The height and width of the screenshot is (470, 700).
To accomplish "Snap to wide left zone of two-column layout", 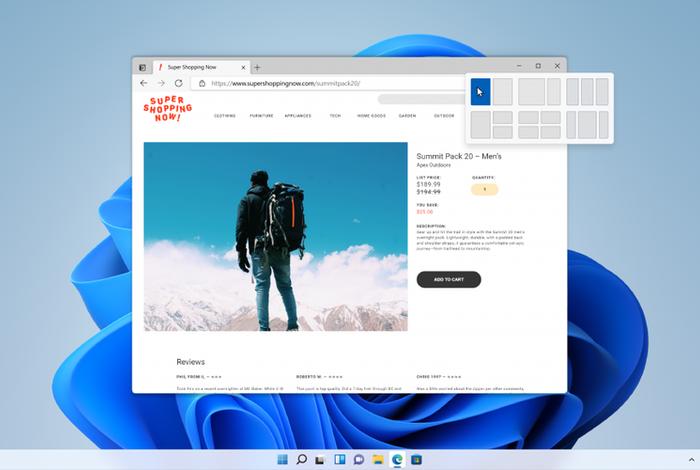I will point(532,92).
